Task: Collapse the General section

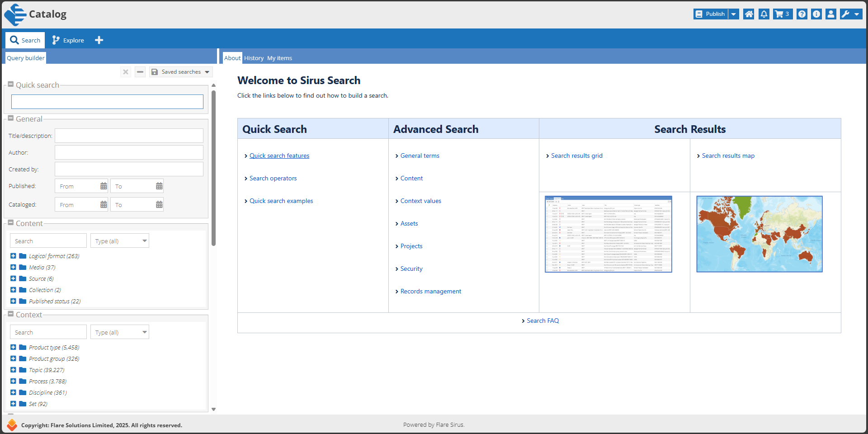Action: [x=11, y=118]
